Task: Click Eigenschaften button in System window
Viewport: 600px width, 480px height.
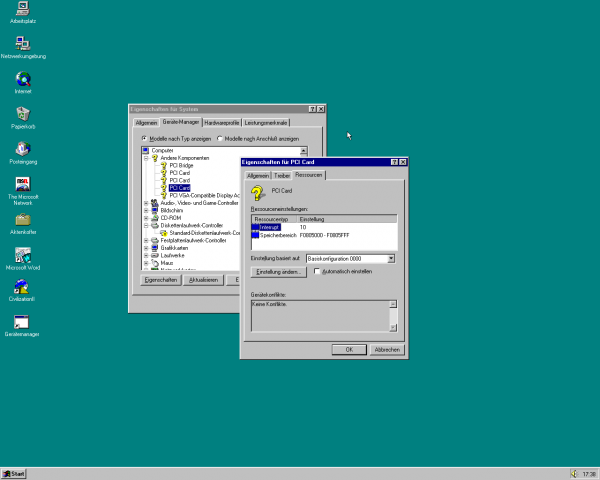Action: tap(161, 280)
